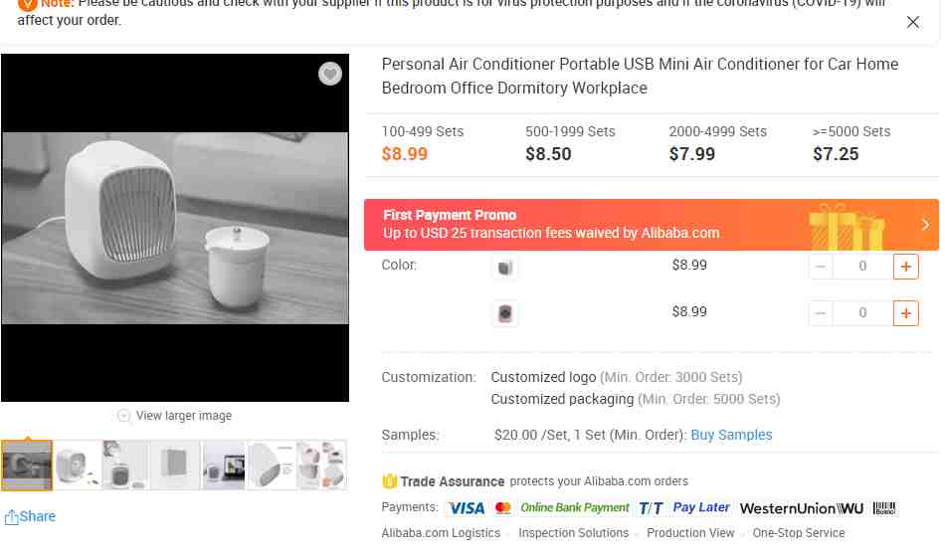945x560 pixels.
Task: Click the Trade Assurance shield icon
Action: 389,481
